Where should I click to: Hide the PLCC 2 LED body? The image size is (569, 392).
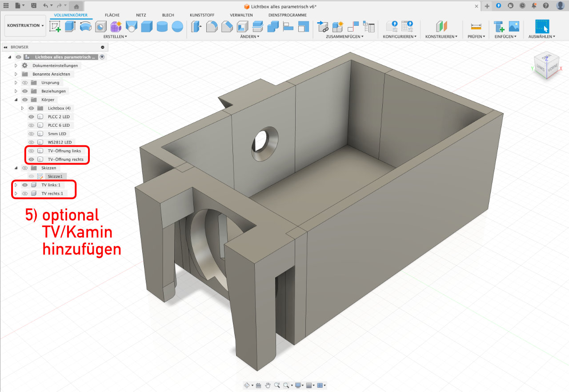tap(31, 116)
